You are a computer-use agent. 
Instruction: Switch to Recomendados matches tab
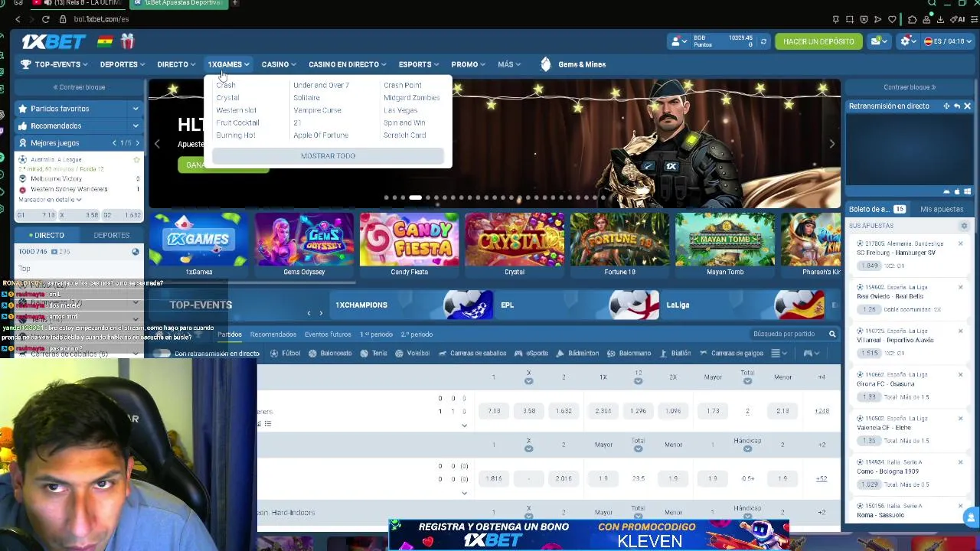(x=273, y=334)
